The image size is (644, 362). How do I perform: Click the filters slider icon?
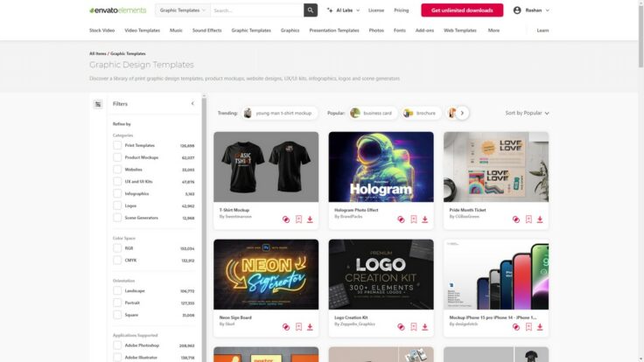[x=98, y=104]
